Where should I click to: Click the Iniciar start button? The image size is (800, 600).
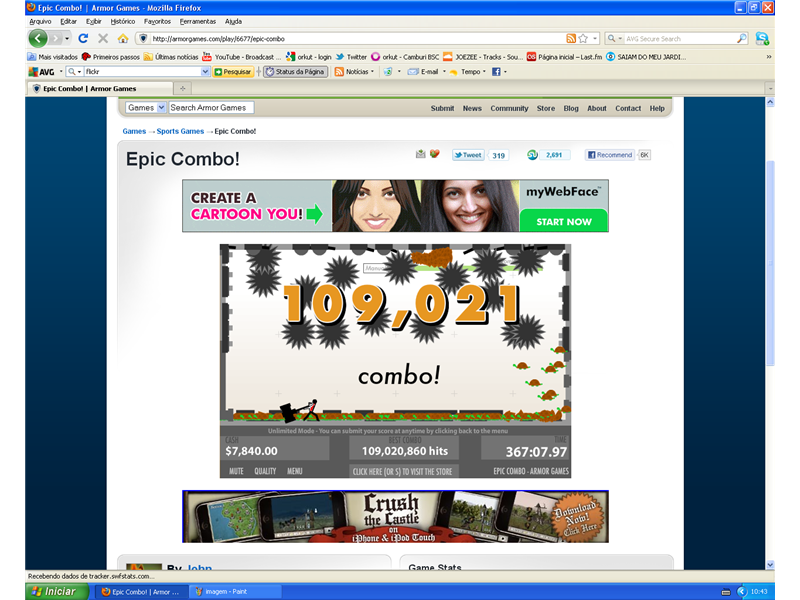pos(55,591)
